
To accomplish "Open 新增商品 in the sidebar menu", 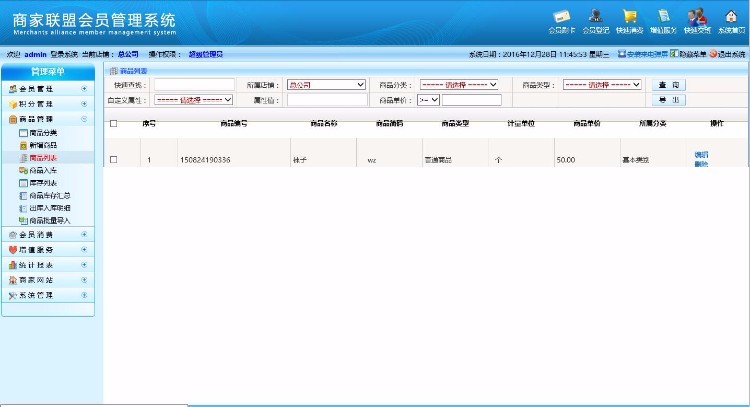I will 43,145.
